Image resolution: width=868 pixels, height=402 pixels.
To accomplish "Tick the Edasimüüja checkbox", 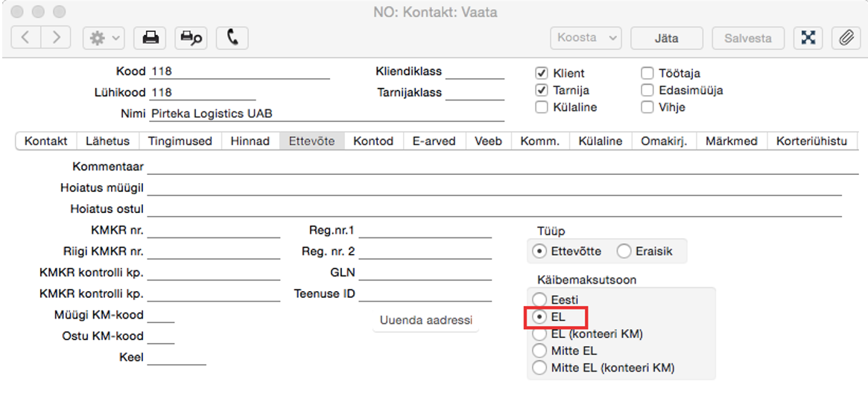I will click(647, 90).
